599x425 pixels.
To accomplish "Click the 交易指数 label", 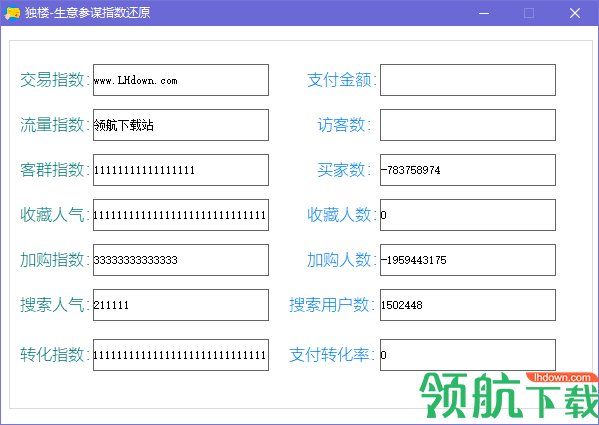I will 55,80.
